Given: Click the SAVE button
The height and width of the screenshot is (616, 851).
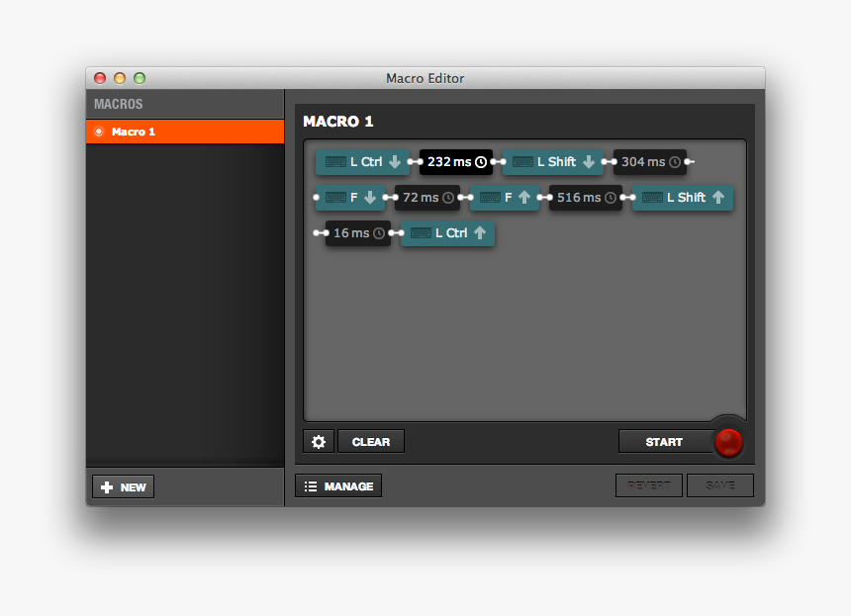Looking at the screenshot, I should (x=720, y=485).
